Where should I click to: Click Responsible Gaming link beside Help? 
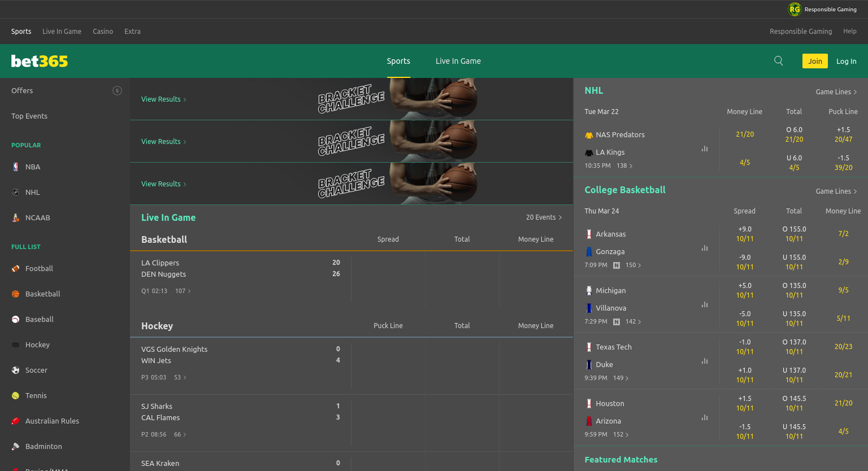(x=801, y=31)
